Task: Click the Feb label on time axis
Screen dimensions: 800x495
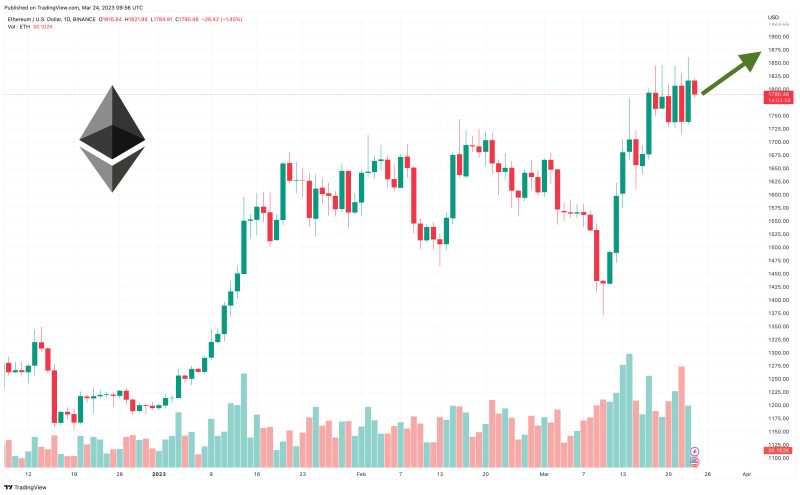Action: point(361,474)
